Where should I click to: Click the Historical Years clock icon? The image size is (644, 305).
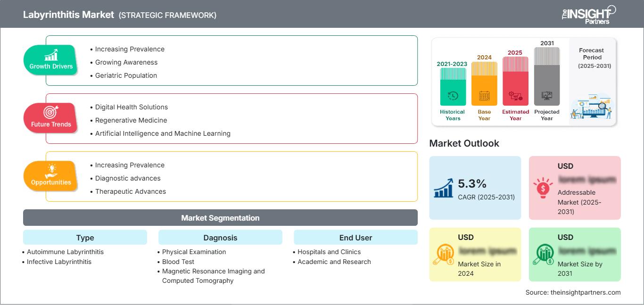453,96
